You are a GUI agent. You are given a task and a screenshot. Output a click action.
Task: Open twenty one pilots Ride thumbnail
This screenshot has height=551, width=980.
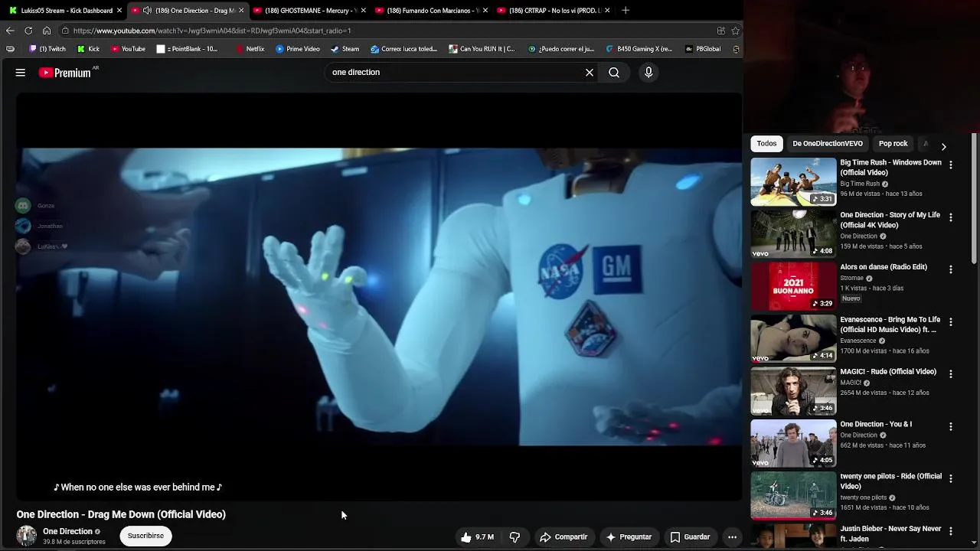pos(793,496)
